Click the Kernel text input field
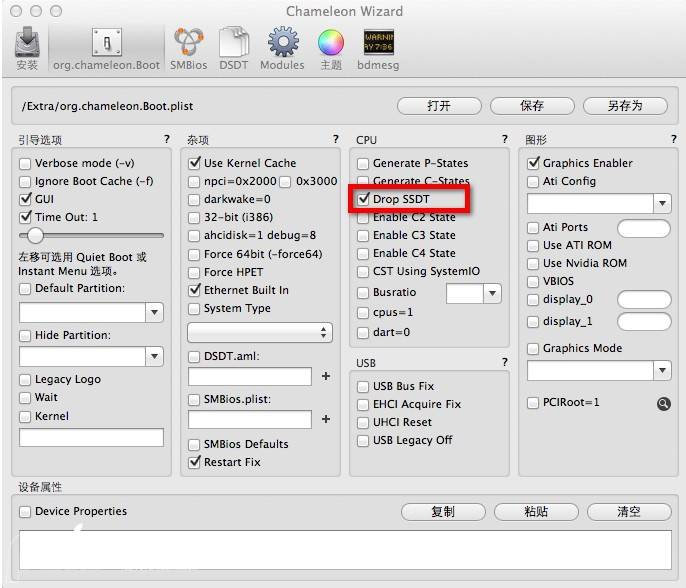Viewport: 686px width, 588px height. pos(91,437)
